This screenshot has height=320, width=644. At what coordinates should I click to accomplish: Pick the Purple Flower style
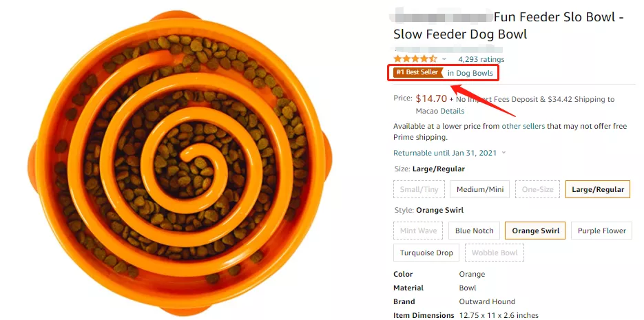pos(602,231)
